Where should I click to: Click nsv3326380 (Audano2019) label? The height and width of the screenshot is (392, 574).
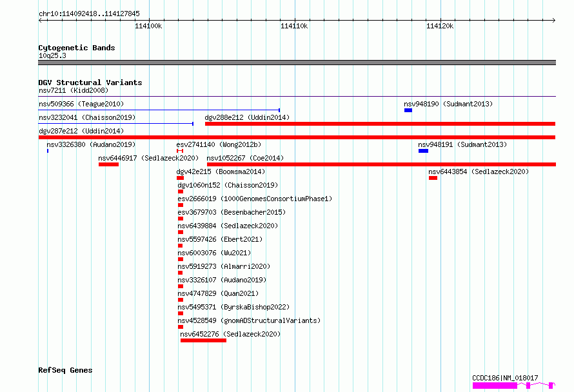(x=91, y=144)
